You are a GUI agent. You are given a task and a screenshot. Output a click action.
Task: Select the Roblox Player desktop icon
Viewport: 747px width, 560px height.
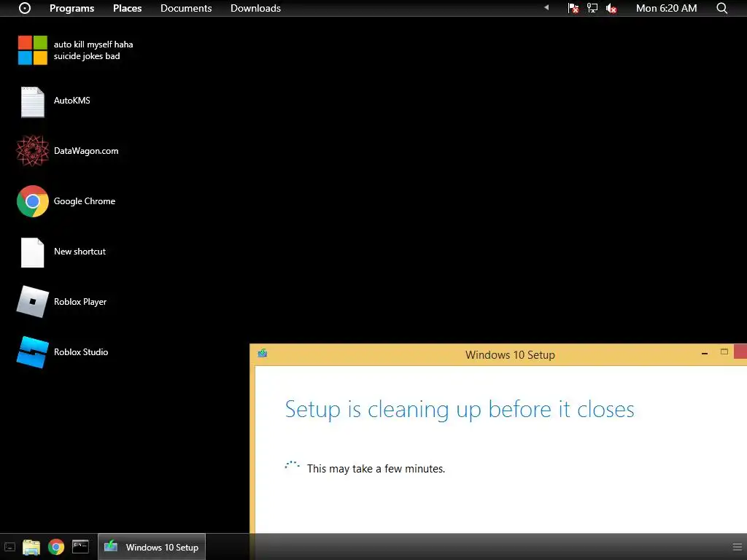[32, 302]
